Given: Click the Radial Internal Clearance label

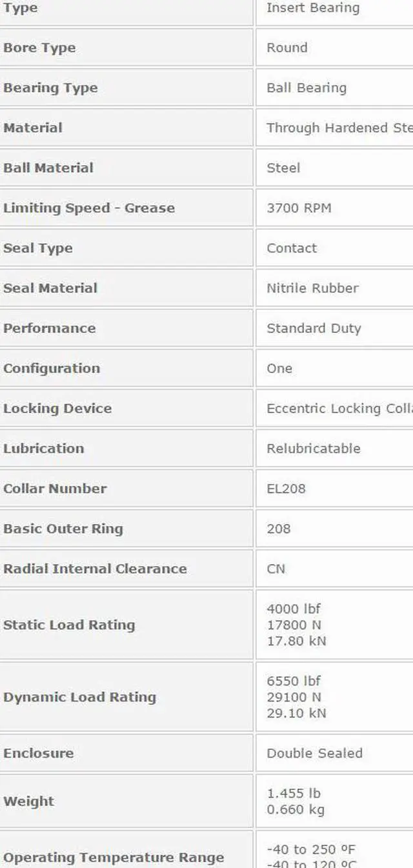Looking at the screenshot, I should click(x=95, y=569).
